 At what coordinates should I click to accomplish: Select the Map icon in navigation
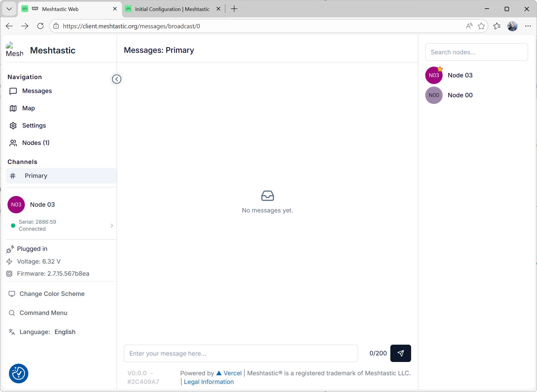point(13,108)
